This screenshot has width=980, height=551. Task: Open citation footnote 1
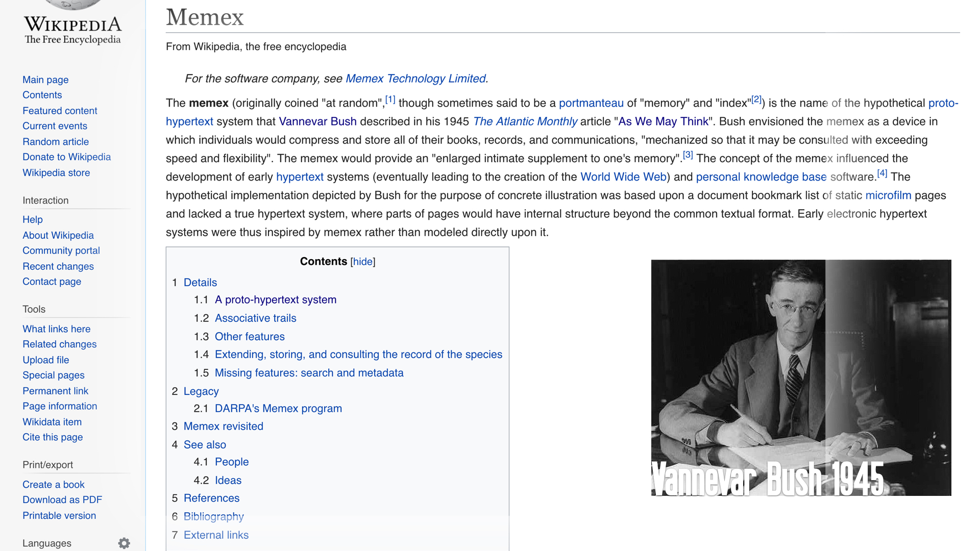click(x=390, y=100)
